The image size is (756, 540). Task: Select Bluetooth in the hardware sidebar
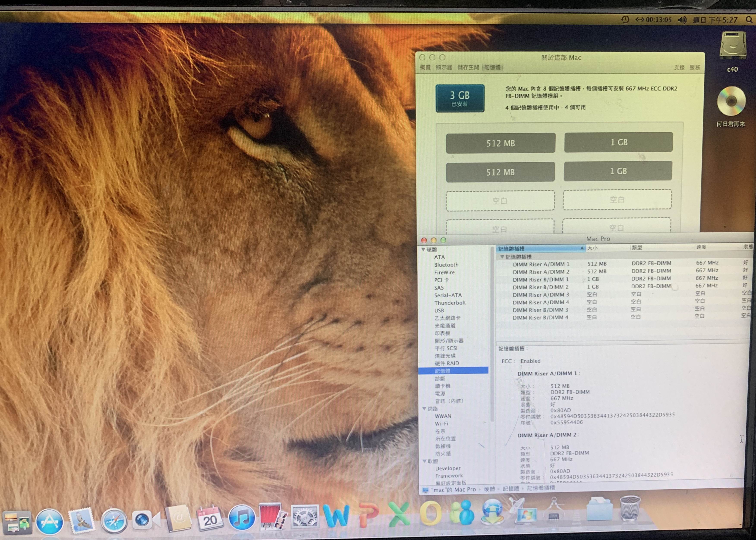point(446,265)
